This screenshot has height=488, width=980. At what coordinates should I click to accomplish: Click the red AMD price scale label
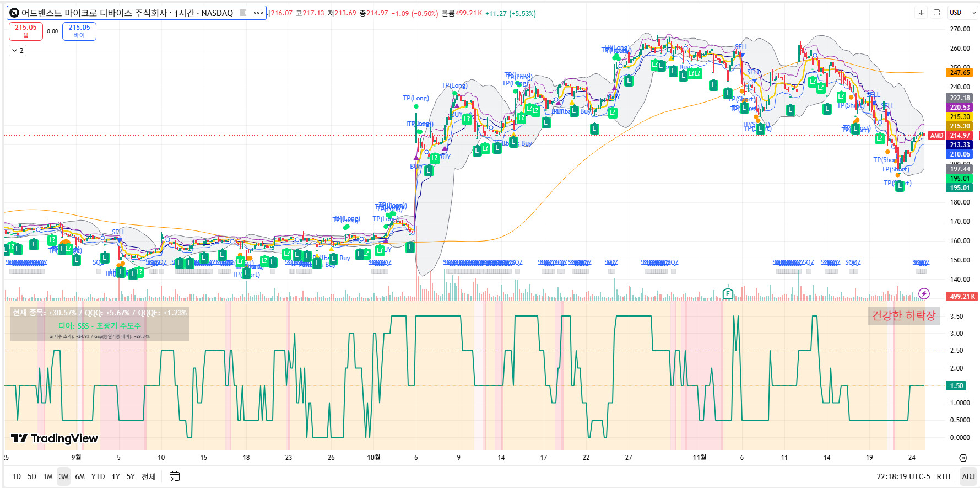936,136
